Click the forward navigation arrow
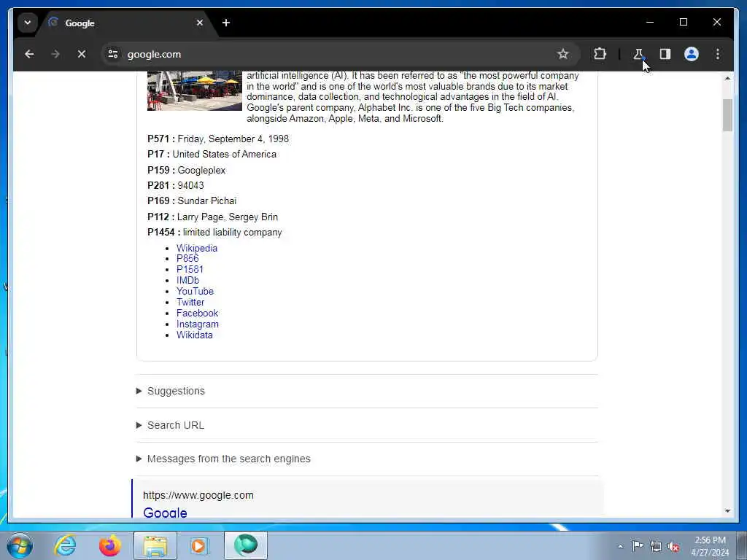 click(55, 54)
